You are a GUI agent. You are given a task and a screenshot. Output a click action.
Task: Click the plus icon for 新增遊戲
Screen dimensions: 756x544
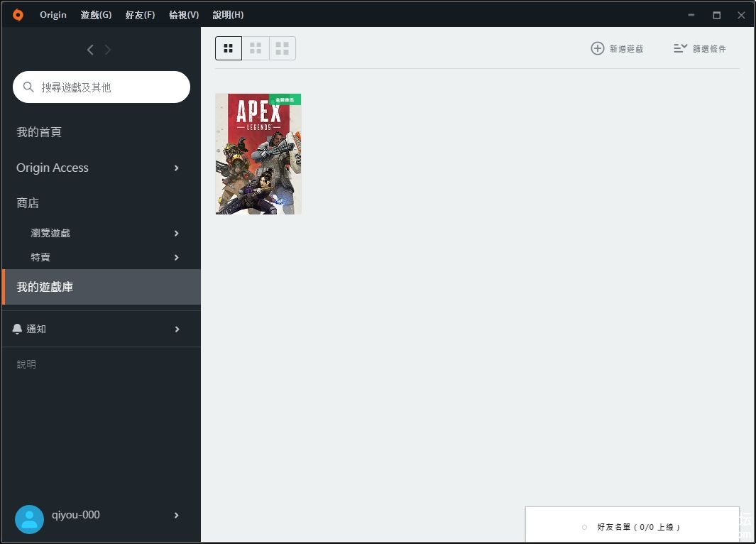point(598,48)
